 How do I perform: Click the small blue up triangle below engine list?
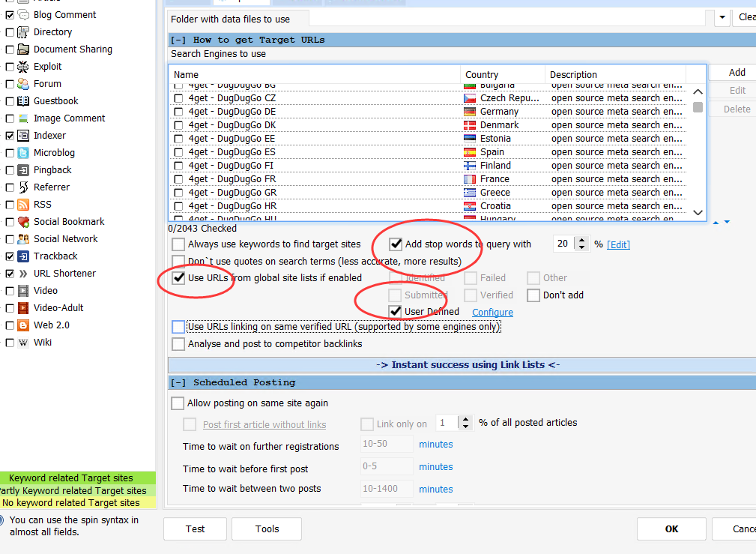(716, 223)
